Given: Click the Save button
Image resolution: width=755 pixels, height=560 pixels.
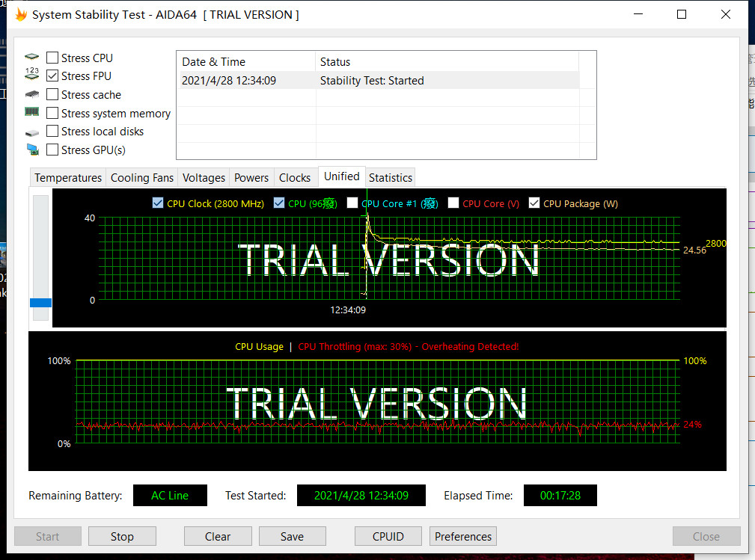Looking at the screenshot, I should (293, 536).
